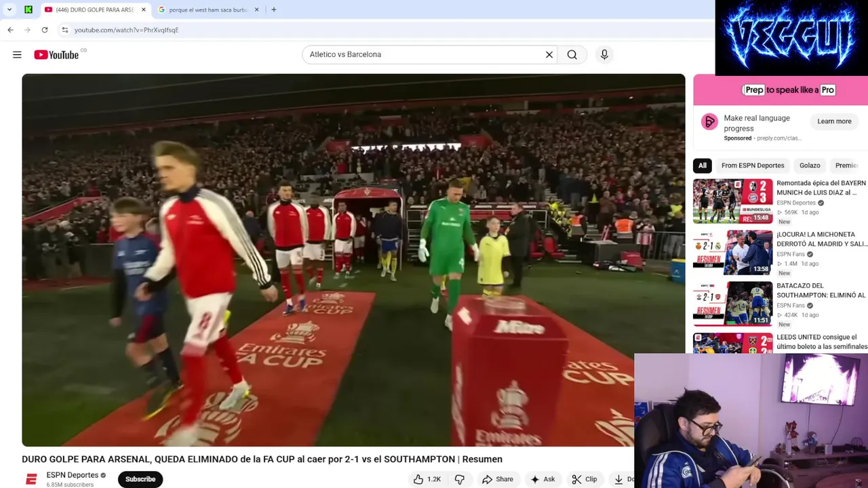
Task: Select the 'From ESPN Deportes' filter chip
Action: click(x=753, y=165)
